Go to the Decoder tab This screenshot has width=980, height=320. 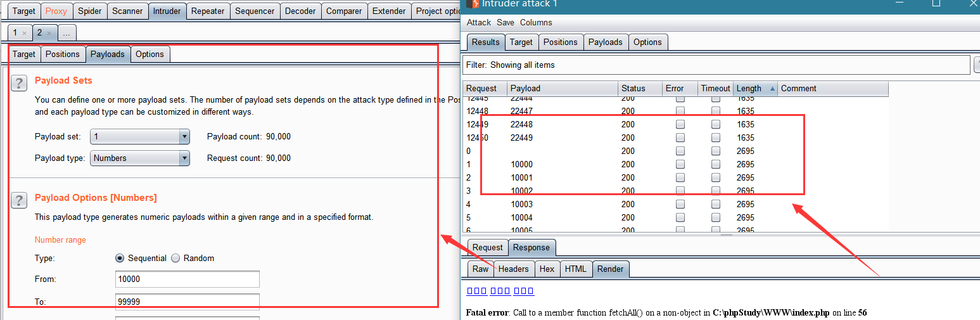tap(300, 11)
